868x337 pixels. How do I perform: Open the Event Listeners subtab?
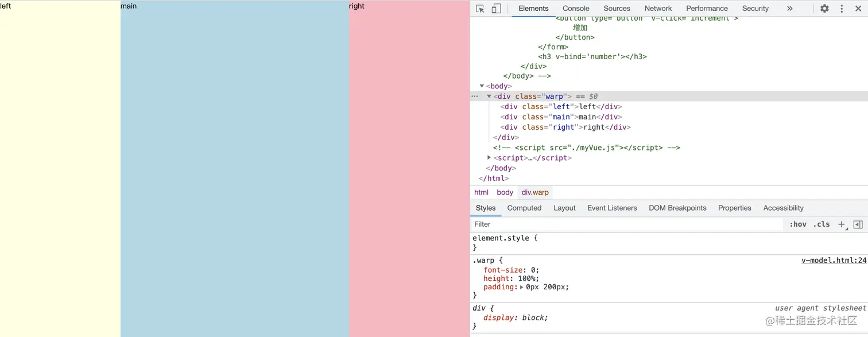[x=612, y=208]
